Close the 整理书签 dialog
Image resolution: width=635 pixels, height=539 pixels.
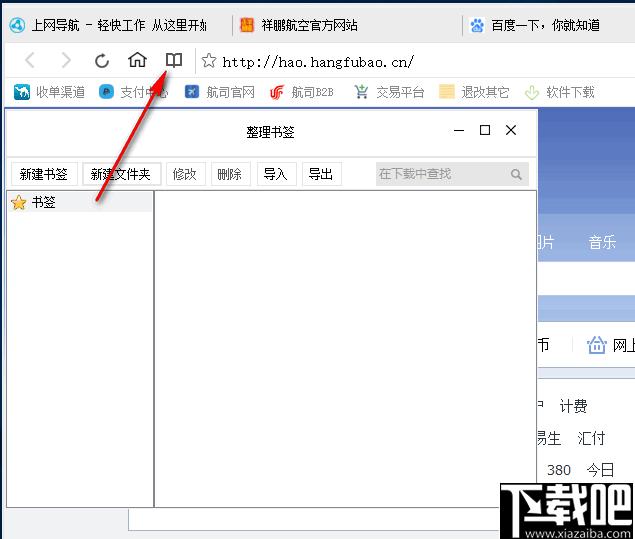511,130
